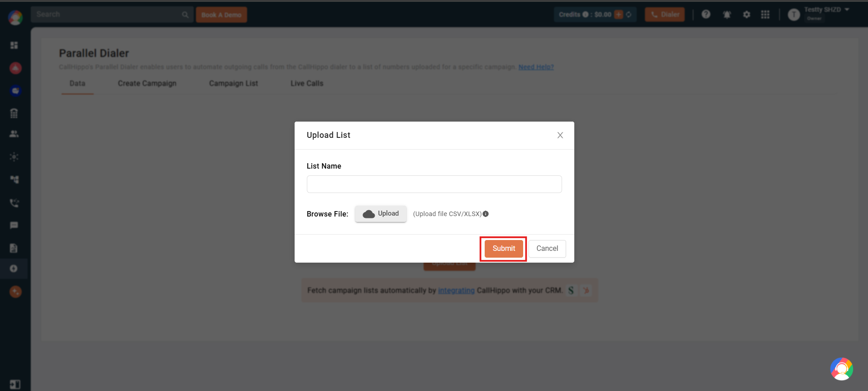Switch to the Campaign List tab
Screen dimensions: 868x391
tap(234, 83)
